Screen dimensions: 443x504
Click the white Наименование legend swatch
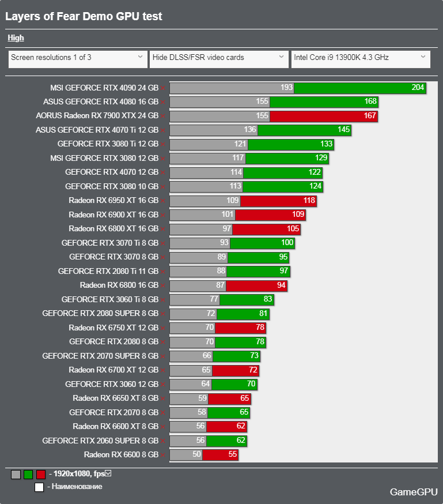pyautogui.click(x=39, y=487)
